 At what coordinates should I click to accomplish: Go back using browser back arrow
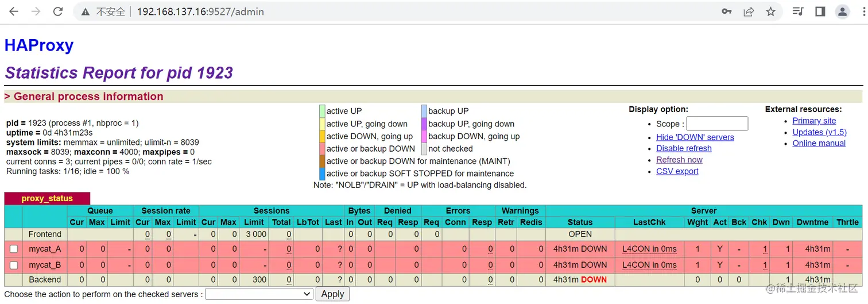point(14,11)
